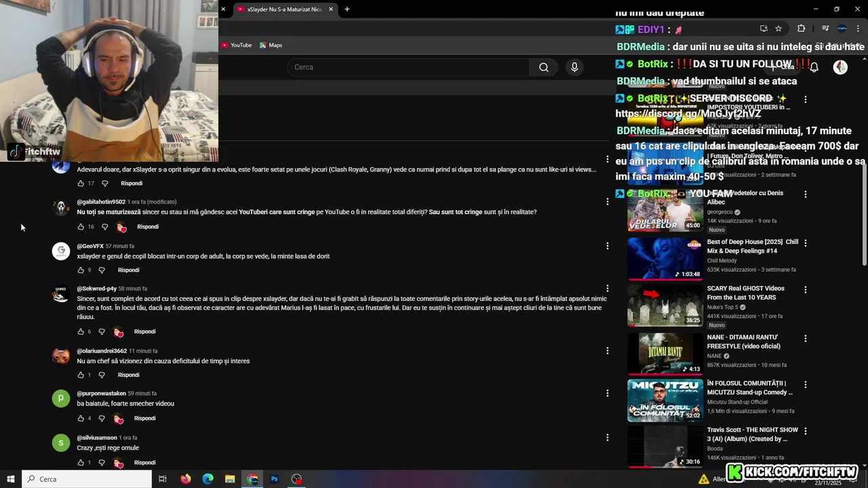Switch to the xSlayder Nu S-a Maturizat tab

[285, 9]
